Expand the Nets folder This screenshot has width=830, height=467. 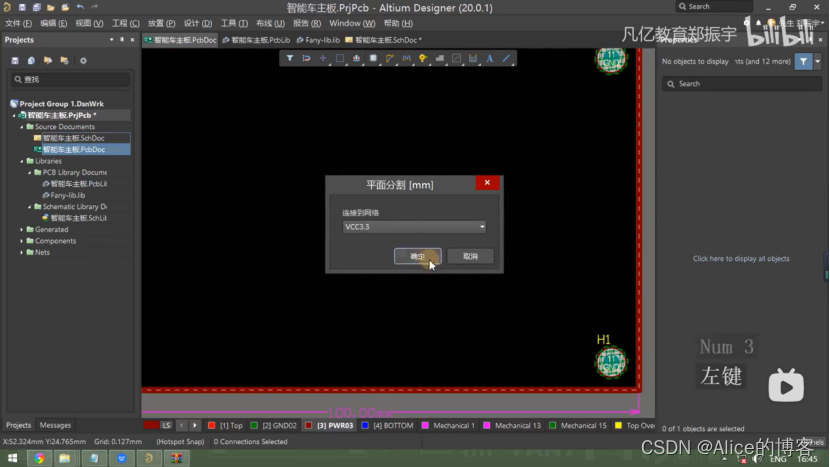22,253
